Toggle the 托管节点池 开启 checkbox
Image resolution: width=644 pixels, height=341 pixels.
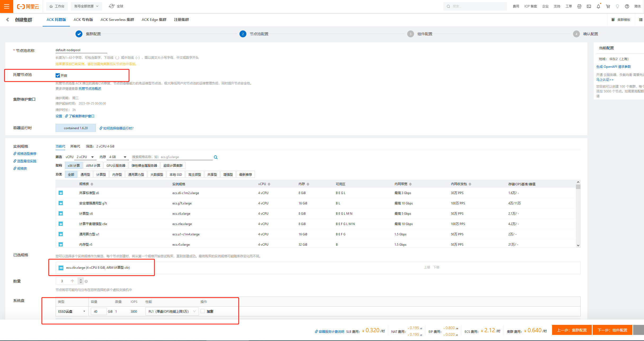point(58,75)
